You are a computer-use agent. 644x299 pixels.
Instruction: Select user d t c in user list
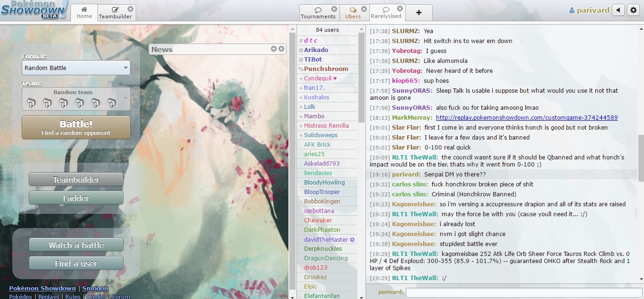[x=327, y=40]
